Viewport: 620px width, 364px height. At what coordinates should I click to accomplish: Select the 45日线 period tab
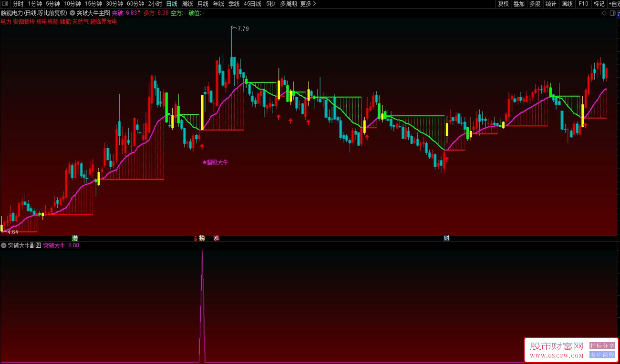252,4
